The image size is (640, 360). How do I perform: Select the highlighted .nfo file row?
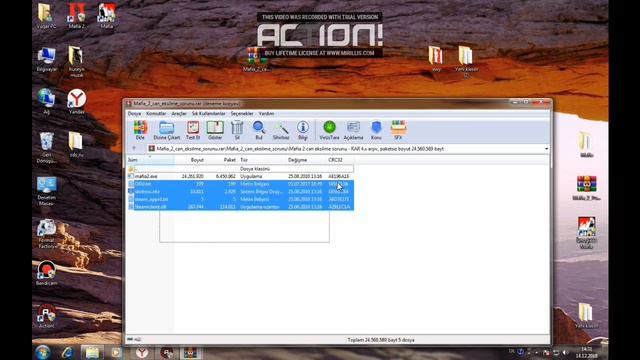click(240, 191)
